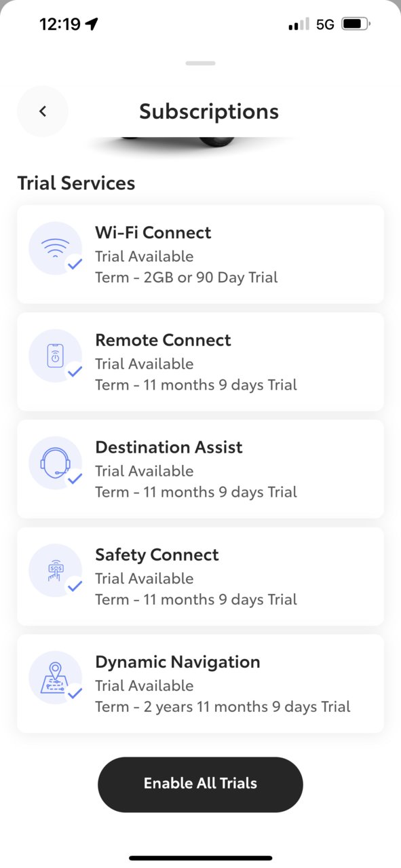Screen dimensions: 401x868
Task: Open the Destination Assist trial card
Action: 200,469
